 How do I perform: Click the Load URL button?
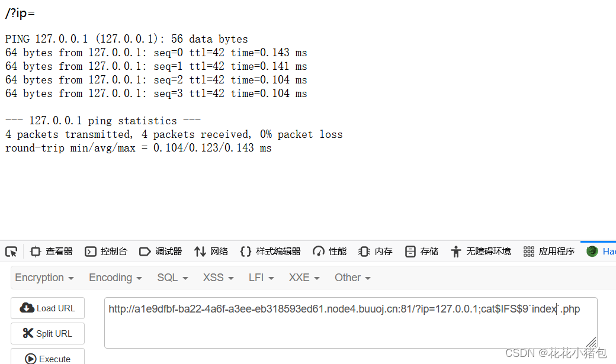point(47,308)
